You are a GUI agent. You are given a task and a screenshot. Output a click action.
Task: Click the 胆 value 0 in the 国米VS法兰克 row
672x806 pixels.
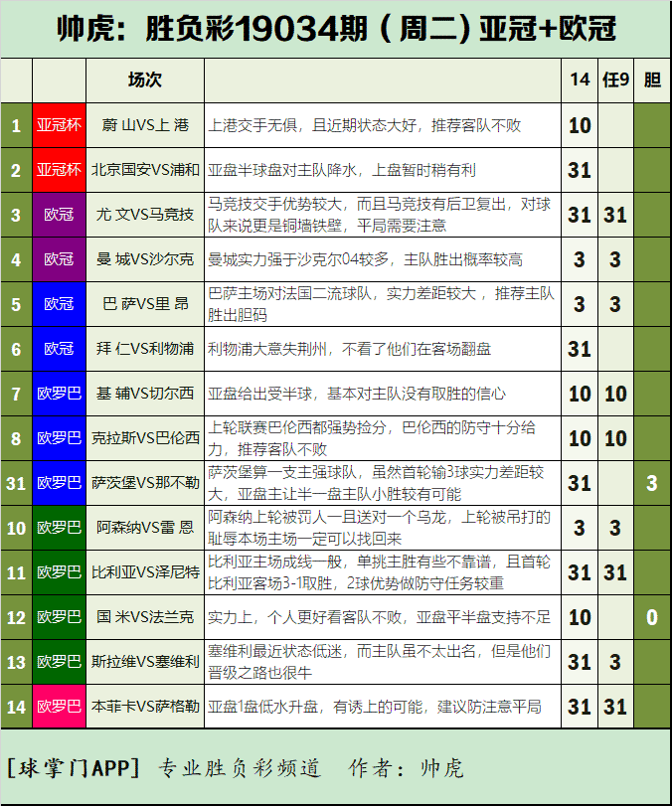tap(652, 617)
